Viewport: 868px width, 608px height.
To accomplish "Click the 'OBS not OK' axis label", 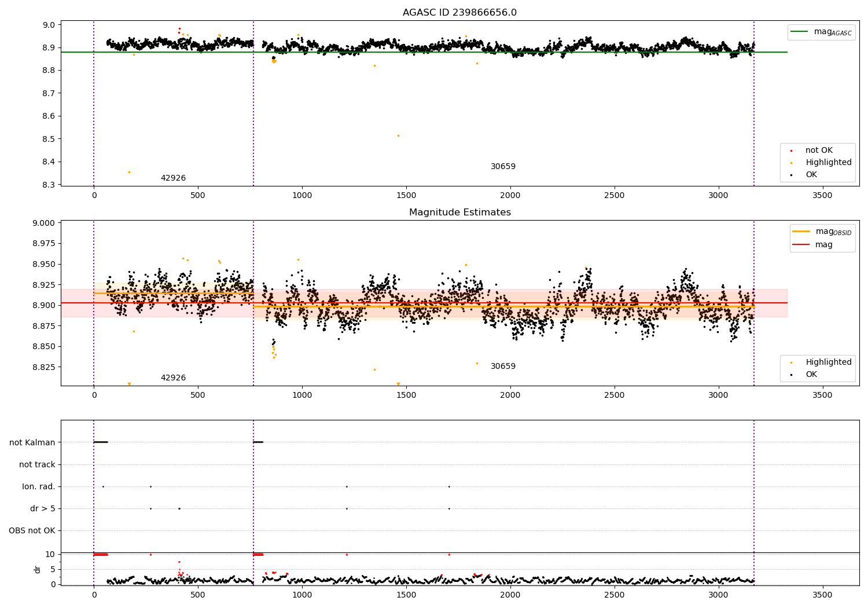I will coord(32,531).
